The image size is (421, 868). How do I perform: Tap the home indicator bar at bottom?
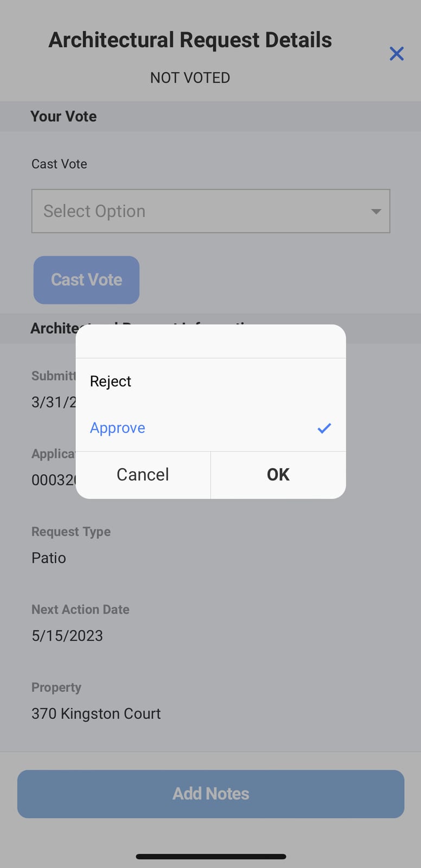210,857
